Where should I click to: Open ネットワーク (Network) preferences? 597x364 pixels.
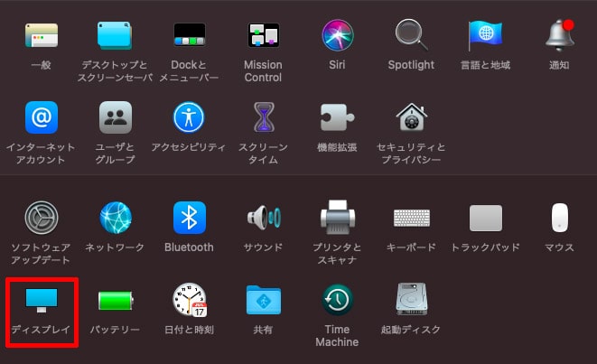[115, 218]
